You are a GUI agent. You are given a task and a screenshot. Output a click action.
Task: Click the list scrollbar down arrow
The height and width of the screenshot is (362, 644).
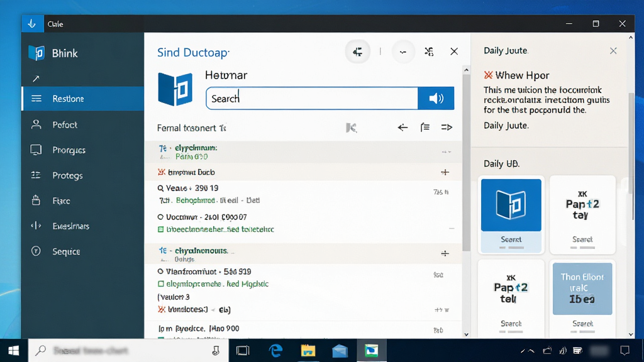(466, 334)
